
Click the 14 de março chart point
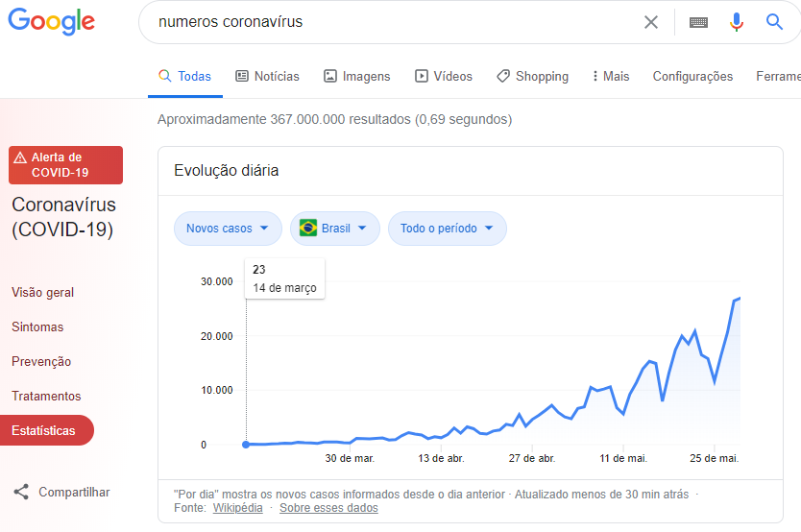coord(246,445)
